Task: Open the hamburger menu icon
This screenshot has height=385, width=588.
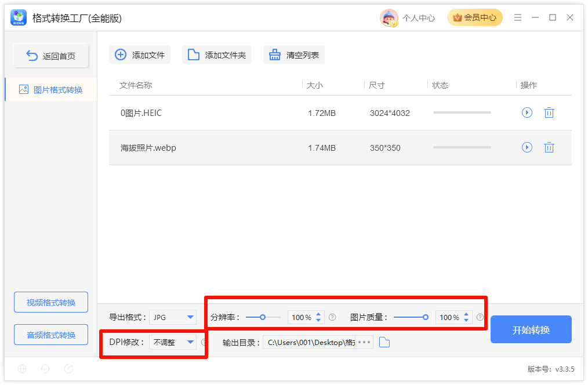Action: [518, 17]
